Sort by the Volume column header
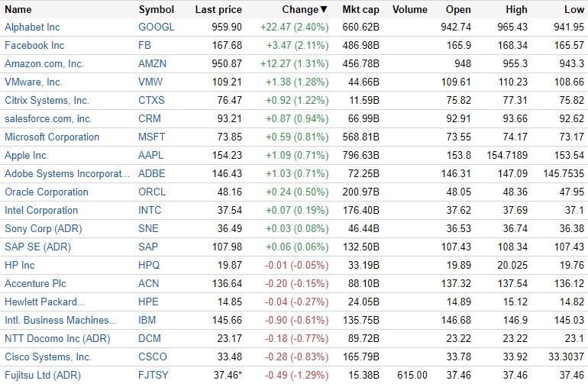 coord(410,10)
